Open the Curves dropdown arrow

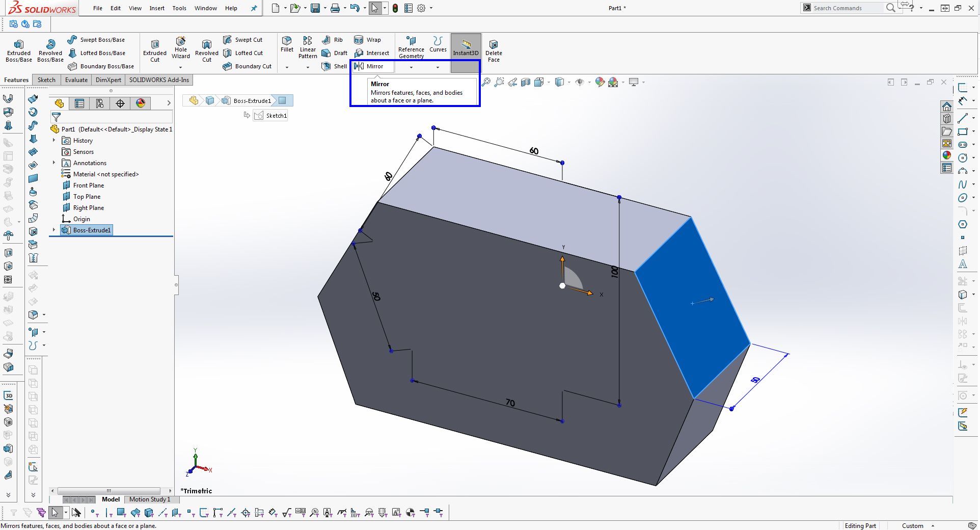[438, 67]
